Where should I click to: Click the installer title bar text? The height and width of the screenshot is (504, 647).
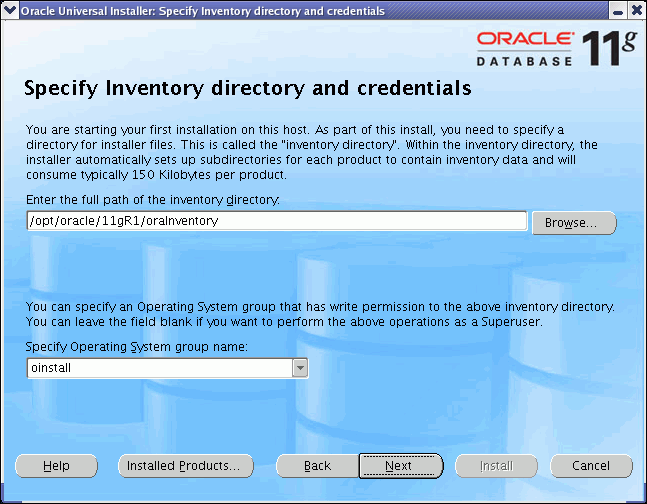[202, 10]
